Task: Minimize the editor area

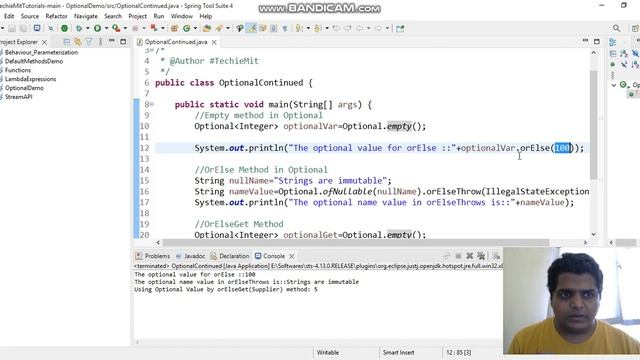Action: (x=585, y=41)
